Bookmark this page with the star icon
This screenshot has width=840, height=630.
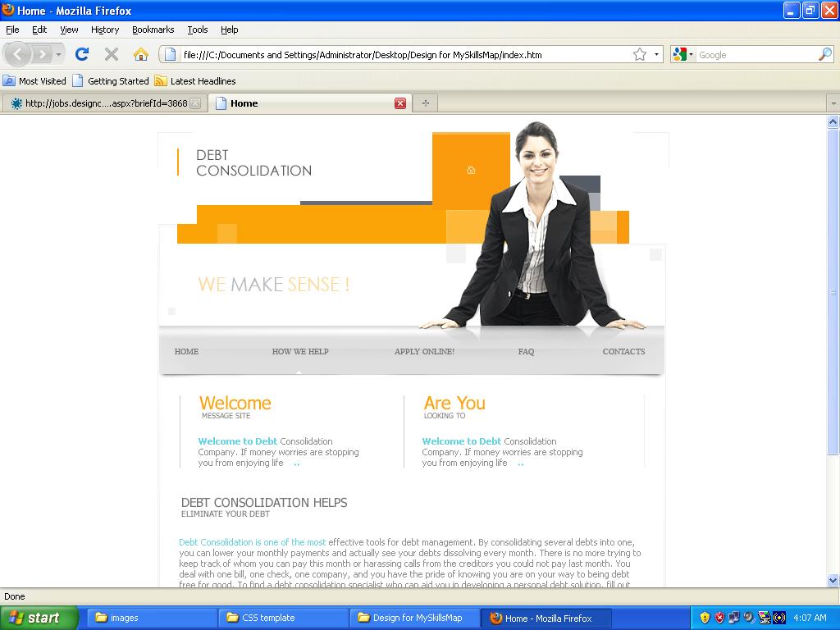[640, 54]
